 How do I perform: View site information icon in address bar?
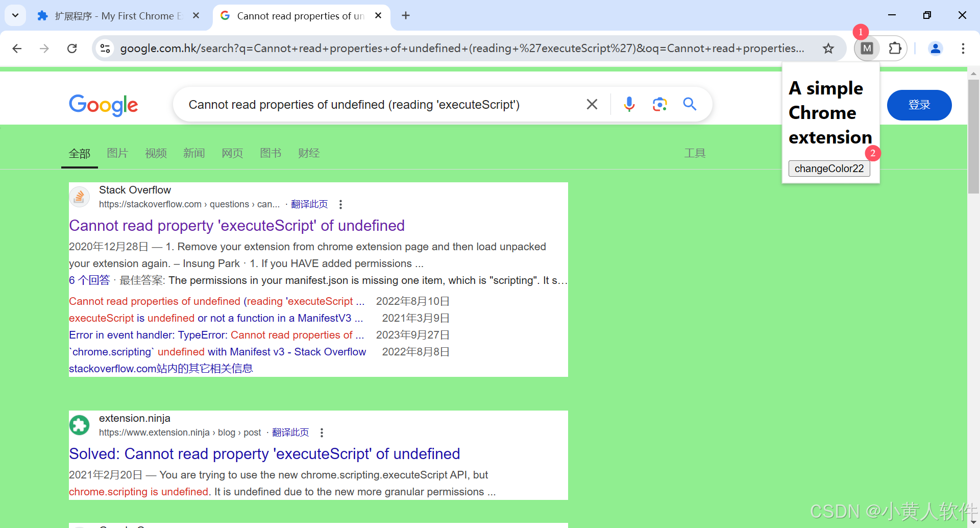click(x=105, y=49)
